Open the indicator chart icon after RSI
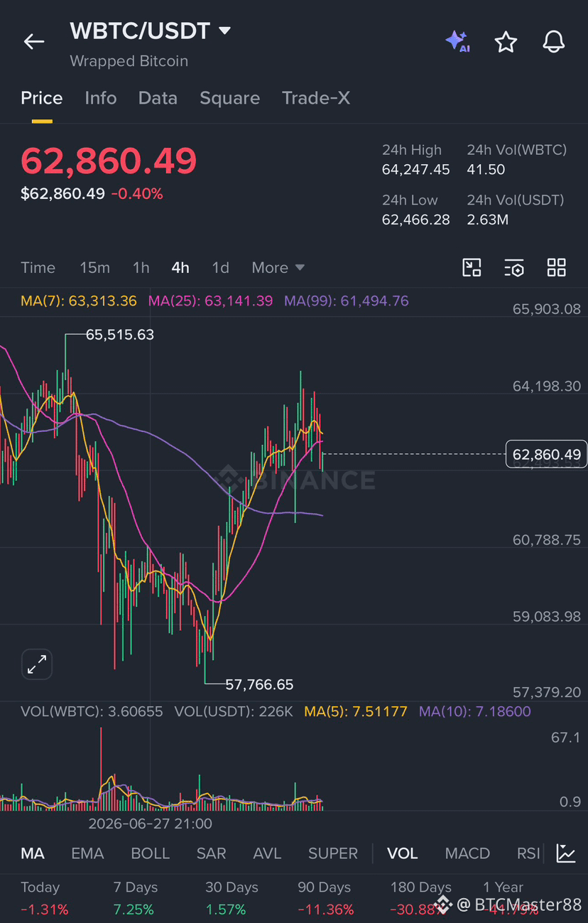 click(x=566, y=853)
